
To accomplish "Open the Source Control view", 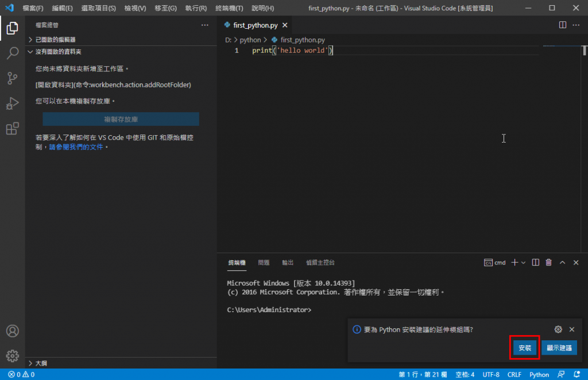I will pyautogui.click(x=13, y=78).
